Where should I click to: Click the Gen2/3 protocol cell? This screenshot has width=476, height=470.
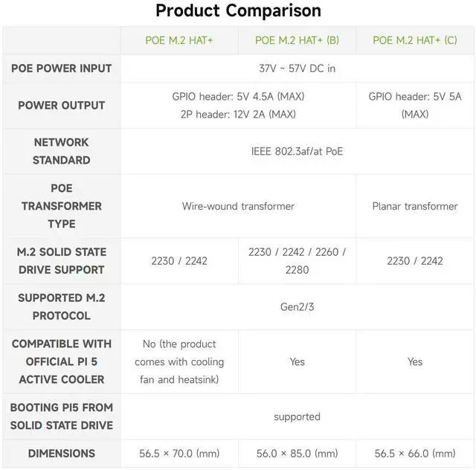[297, 307]
